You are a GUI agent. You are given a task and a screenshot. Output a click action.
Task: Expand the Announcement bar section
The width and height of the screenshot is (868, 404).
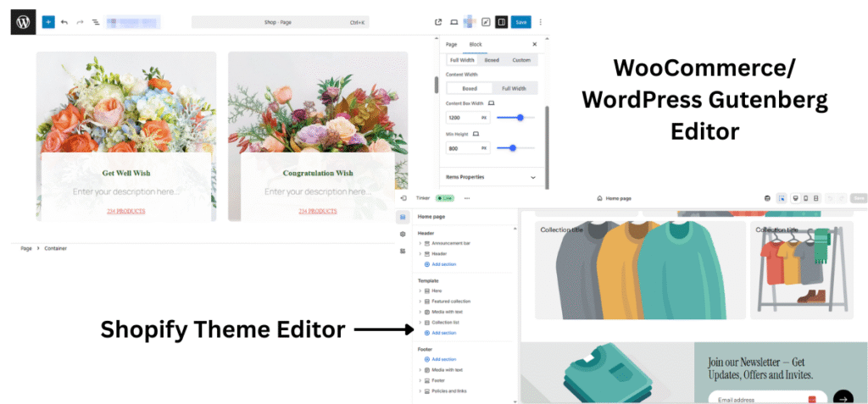[420, 243]
